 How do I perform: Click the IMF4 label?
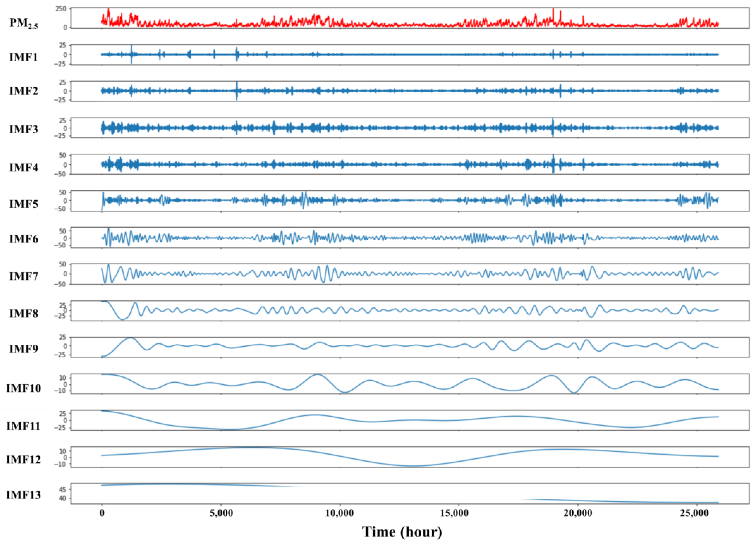click(x=23, y=167)
